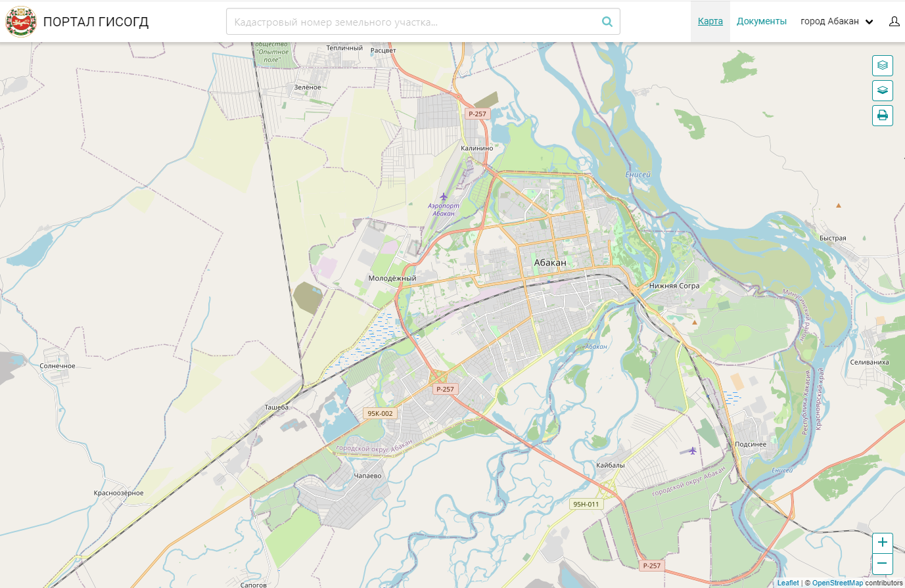Select the Молодёжный label on the map
Screen dimensions: 905x588
click(392, 279)
